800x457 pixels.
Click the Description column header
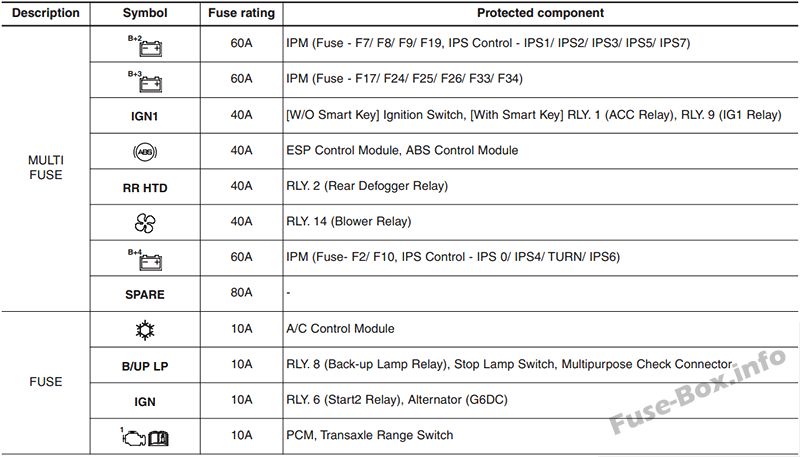point(45,13)
